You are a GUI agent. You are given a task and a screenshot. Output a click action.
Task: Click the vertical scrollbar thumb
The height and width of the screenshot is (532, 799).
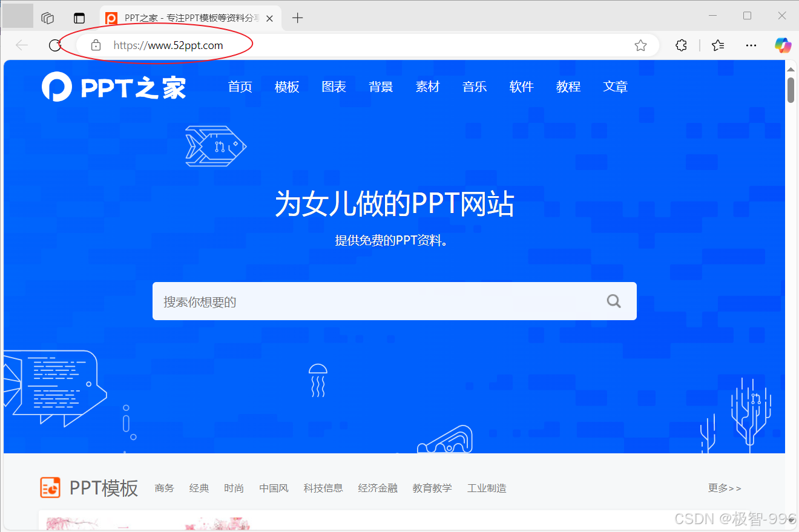[x=791, y=90]
